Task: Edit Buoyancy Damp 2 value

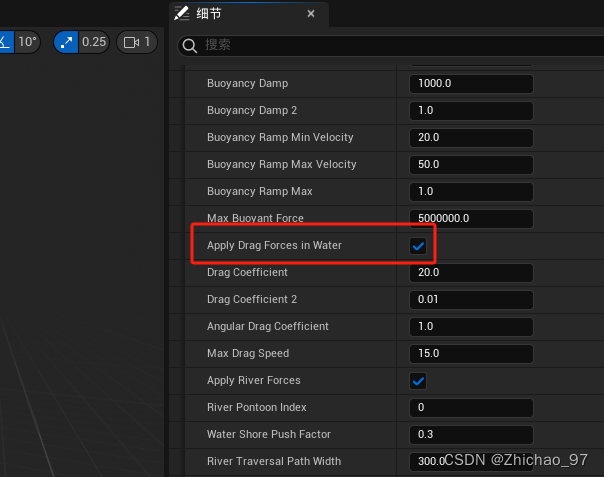Action: tap(471, 111)
